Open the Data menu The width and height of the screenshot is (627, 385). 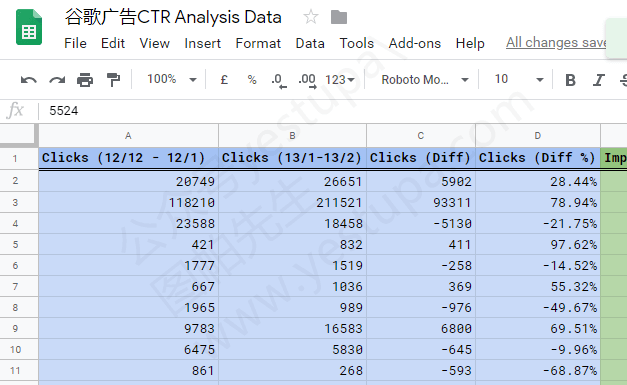point(310,43)
